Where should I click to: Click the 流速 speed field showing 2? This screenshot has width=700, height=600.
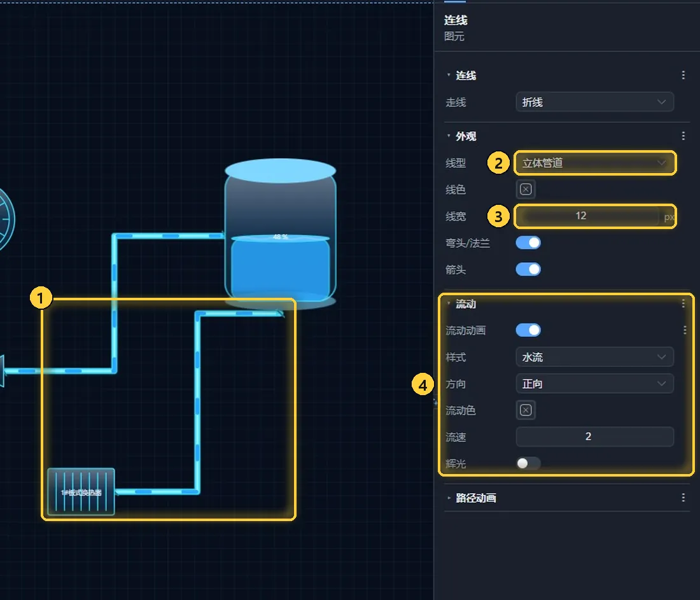(594, 436)
